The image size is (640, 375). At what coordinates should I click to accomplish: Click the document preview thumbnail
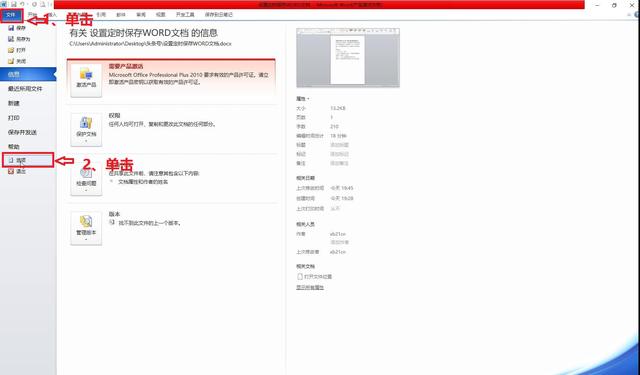tap(348, 58)
